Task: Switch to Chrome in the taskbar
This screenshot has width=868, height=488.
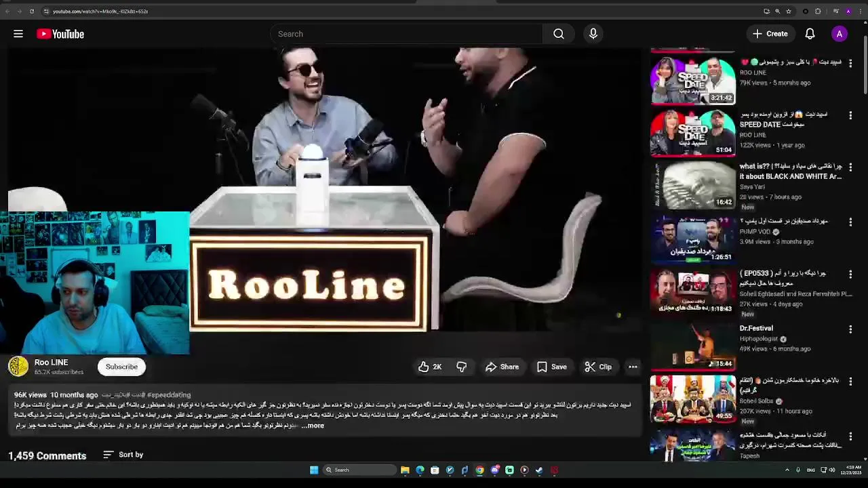Action: tap(479, 470)
